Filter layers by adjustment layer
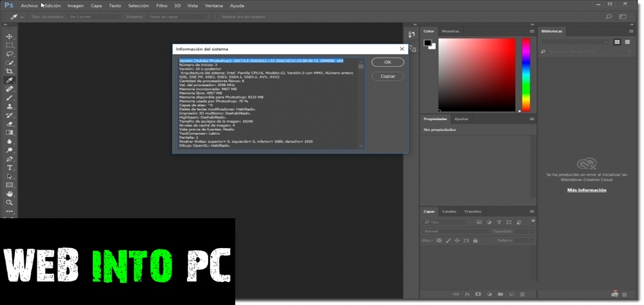Viewport: 644px width, 305px height. pyautogui.click(x=489, y=222)
